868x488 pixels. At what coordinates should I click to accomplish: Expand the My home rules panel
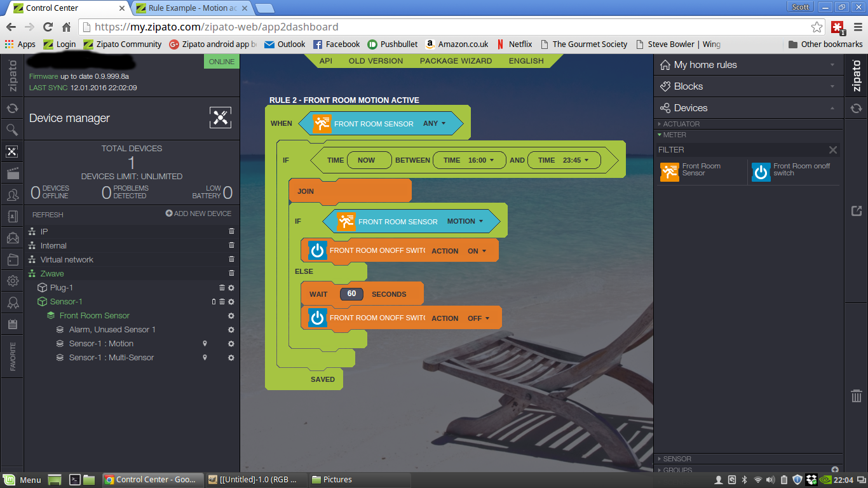pos(748,65)
